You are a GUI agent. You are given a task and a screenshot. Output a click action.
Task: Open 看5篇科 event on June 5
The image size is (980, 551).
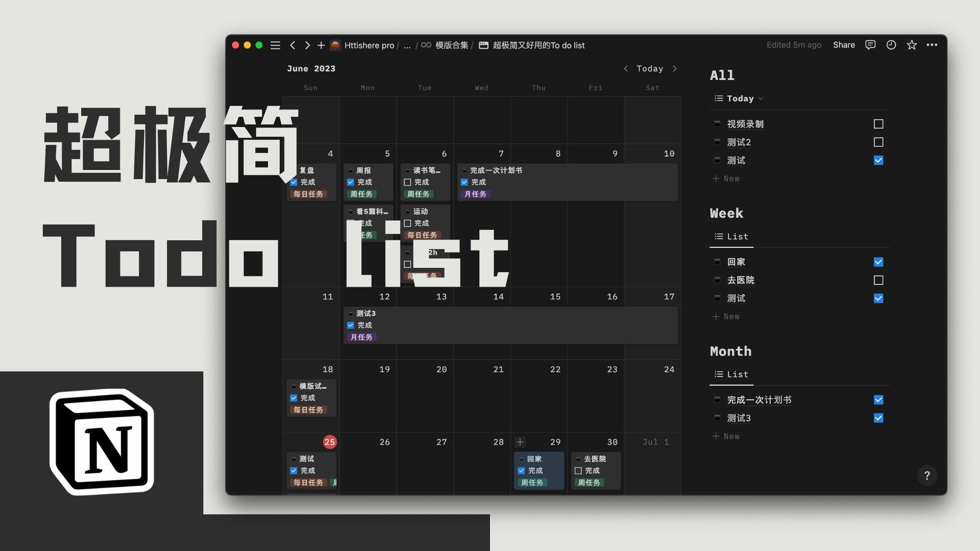click(x=369, y=223)
